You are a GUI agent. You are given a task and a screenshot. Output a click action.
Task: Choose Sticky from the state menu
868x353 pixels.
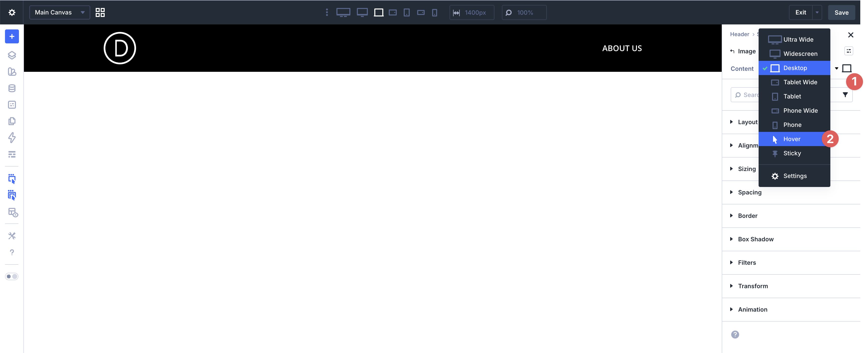791,153
